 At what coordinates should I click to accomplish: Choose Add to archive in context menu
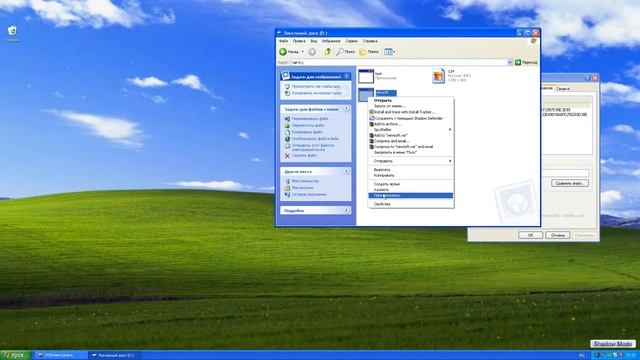[411, 124]
